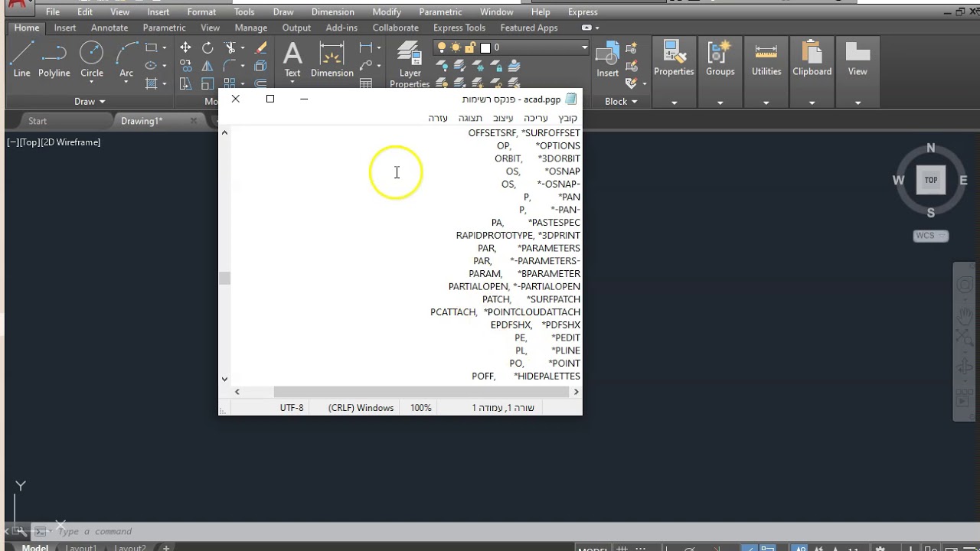
Task: Open the Parametric menu
Action: pos(440,12)
